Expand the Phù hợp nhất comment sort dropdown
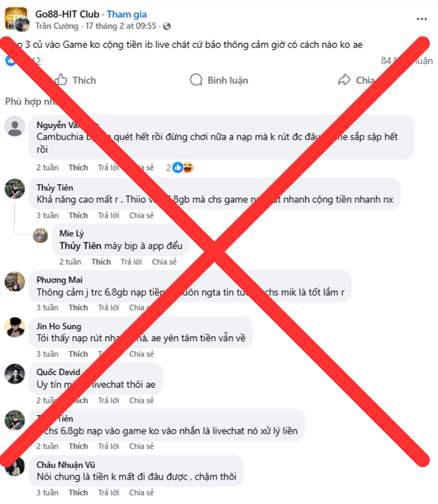Screen dimensions: 438x504 31,101
